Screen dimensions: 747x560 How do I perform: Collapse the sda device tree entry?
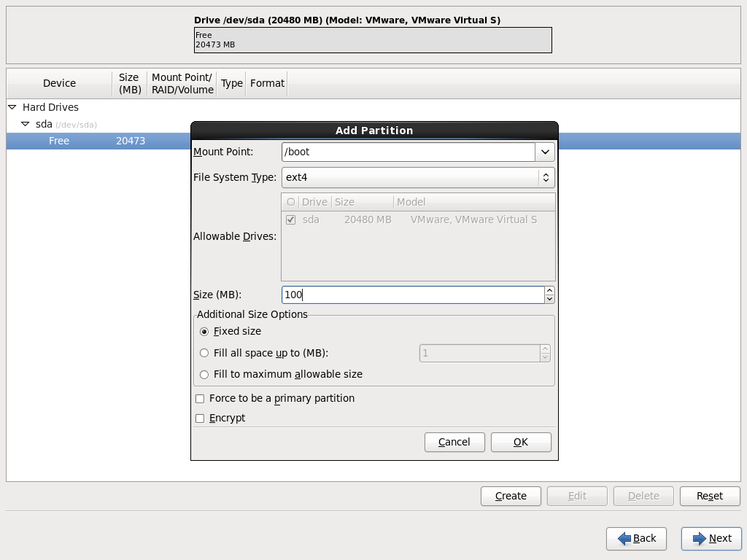pos(24,124)
